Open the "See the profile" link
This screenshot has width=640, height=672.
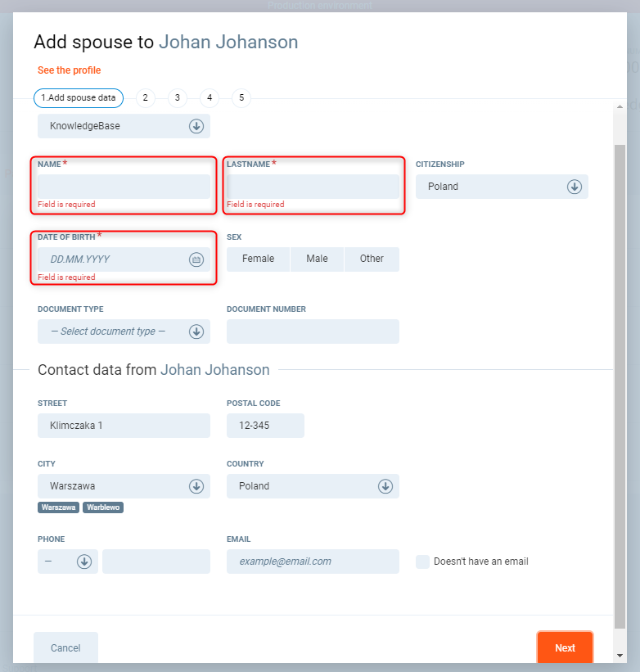(x=70, y=70)
